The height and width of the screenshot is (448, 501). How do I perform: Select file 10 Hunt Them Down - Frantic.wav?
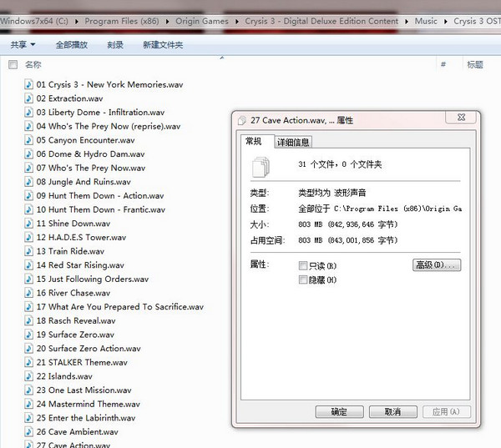(101, 209)
